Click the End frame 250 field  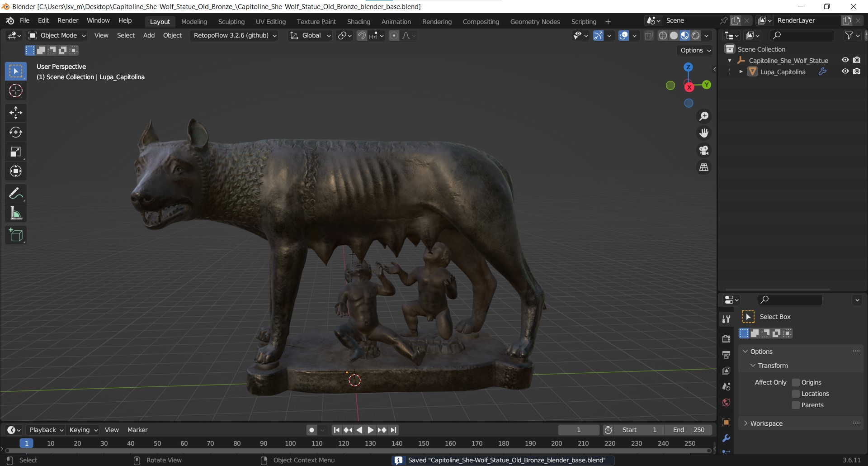pos(689,430)
